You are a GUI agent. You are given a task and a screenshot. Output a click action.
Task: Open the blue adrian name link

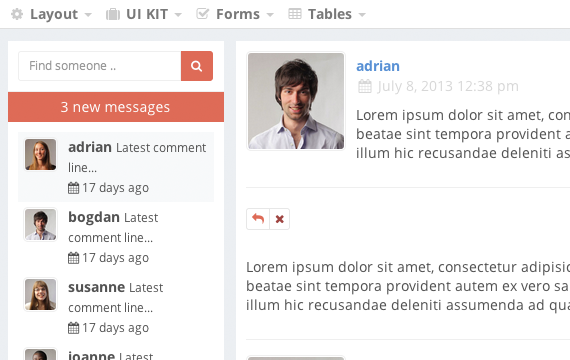click(x=378, y=66)
